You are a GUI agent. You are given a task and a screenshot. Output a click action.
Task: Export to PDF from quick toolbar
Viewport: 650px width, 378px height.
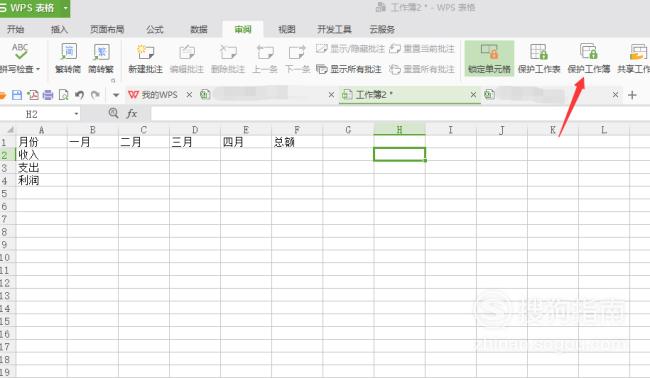33,95
